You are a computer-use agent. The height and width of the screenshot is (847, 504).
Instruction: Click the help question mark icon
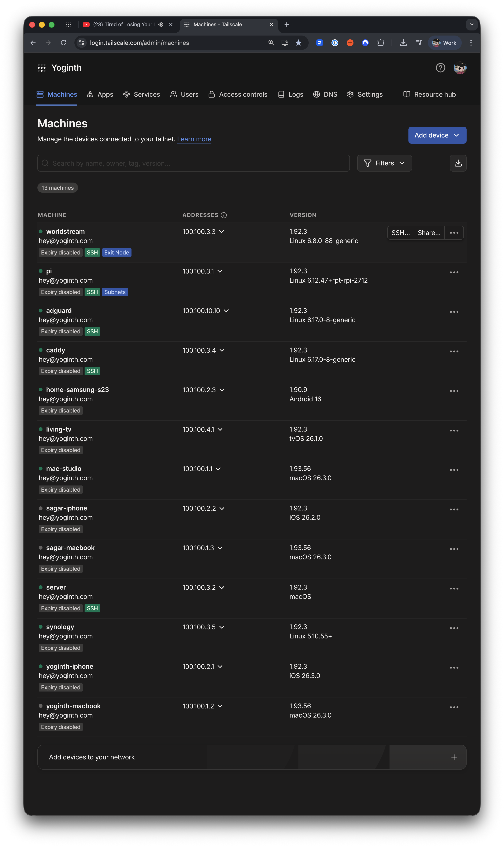(x=440, y=68)
